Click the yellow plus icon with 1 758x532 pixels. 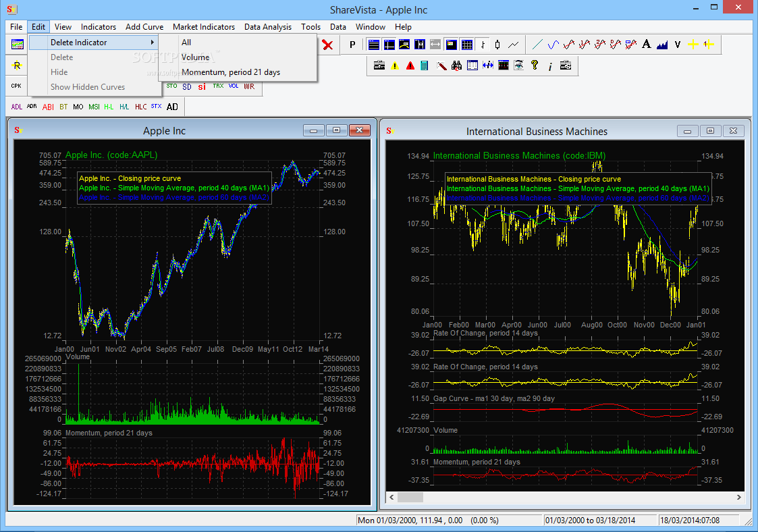coord(709,45)
